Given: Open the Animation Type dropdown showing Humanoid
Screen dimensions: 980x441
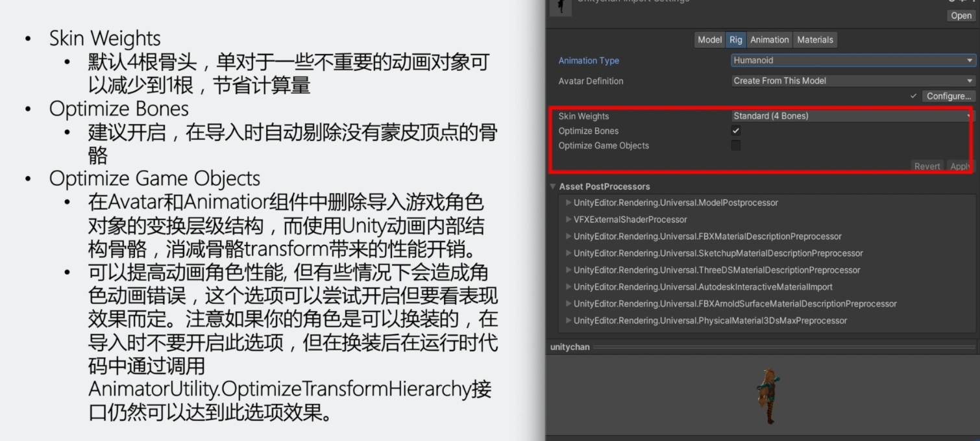Looking at the screenshot, I should (853, 60).
